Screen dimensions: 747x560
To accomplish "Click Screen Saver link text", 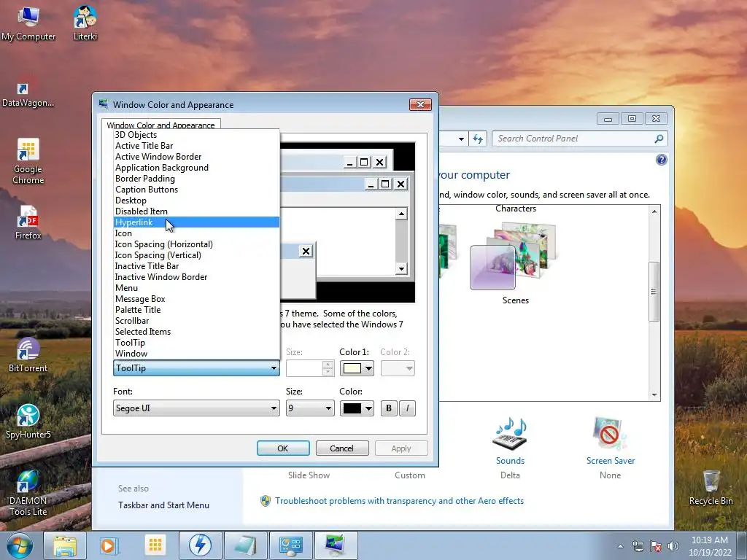I will pos(611,461).
